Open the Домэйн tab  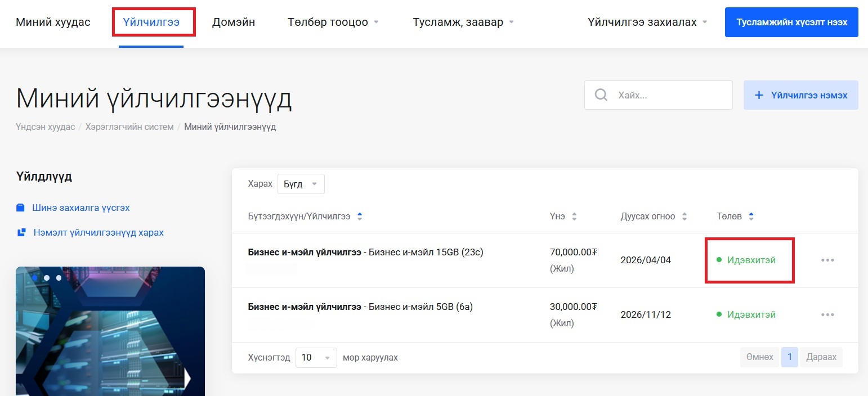click(233, 22)
